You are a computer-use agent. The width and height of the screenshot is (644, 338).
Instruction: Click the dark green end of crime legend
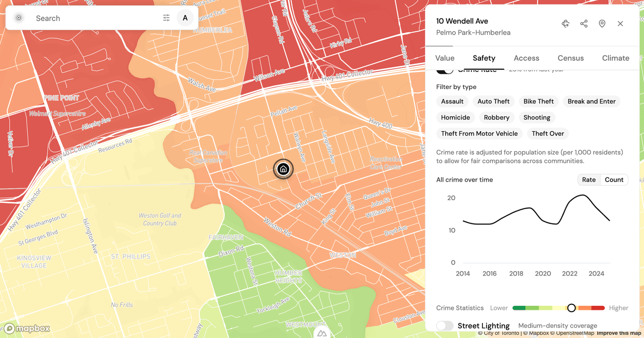point(519,308)
